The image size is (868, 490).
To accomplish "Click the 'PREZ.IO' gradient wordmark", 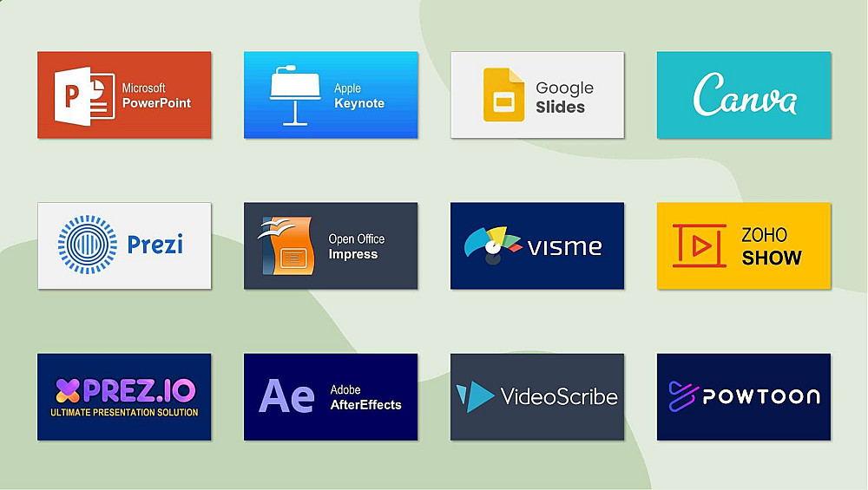I will (139, 390).
